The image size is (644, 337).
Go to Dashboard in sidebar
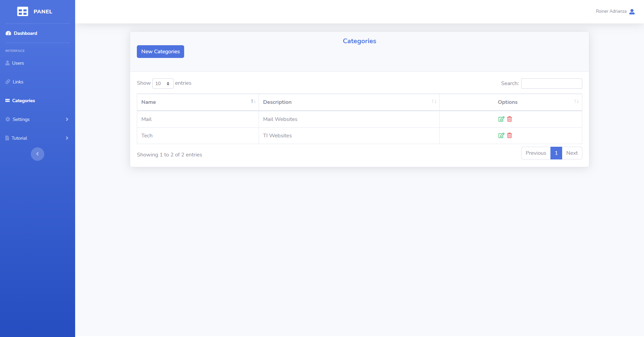(25, 33)
